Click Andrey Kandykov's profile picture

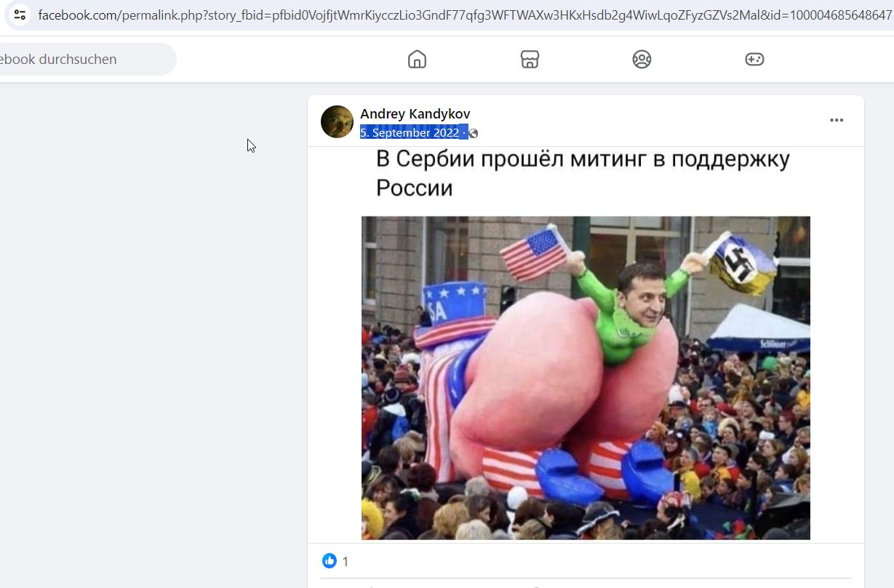337,121
